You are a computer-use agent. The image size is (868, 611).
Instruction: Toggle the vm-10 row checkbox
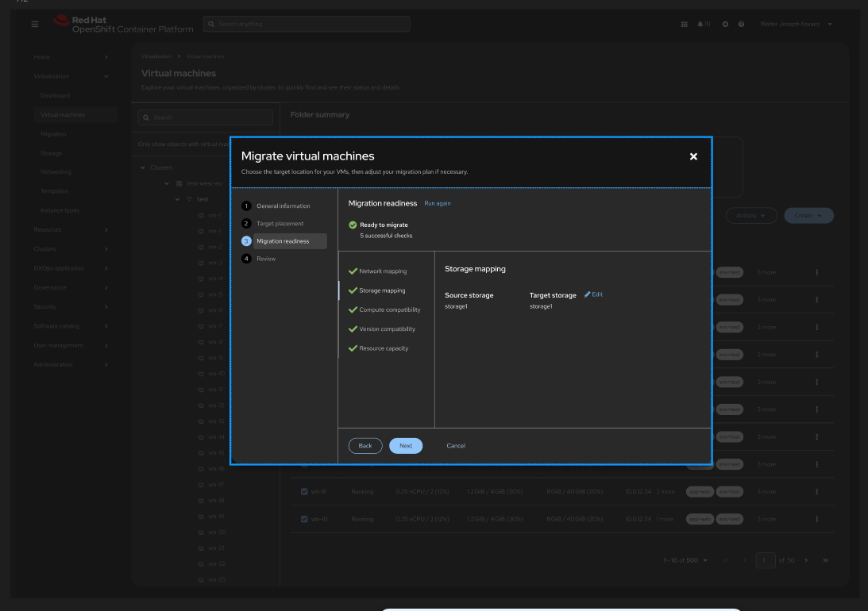pos(304,519)
